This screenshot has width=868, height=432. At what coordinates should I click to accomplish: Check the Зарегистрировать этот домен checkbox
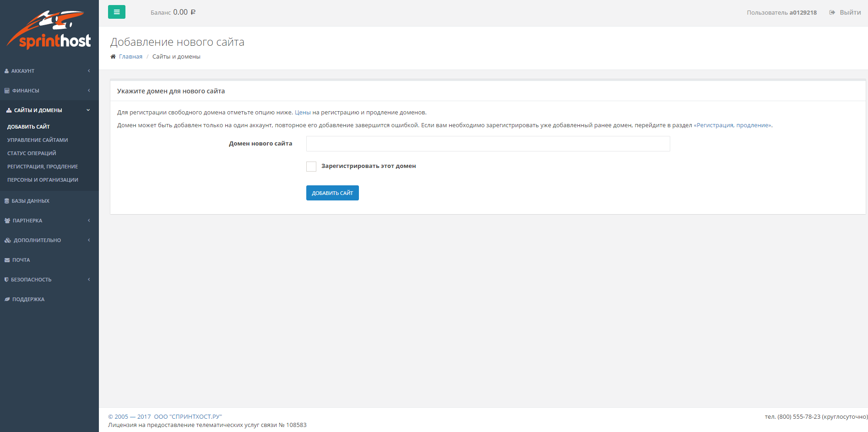pos(311,167)
